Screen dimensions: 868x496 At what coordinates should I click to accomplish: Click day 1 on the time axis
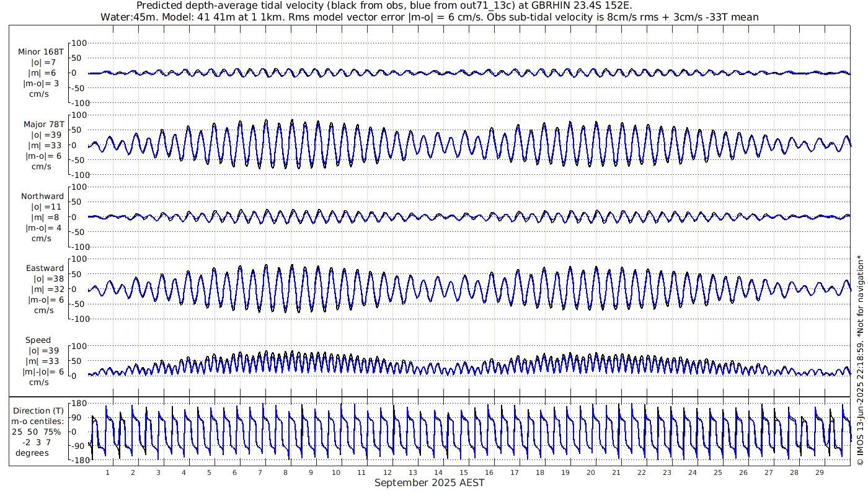[107, 472]
